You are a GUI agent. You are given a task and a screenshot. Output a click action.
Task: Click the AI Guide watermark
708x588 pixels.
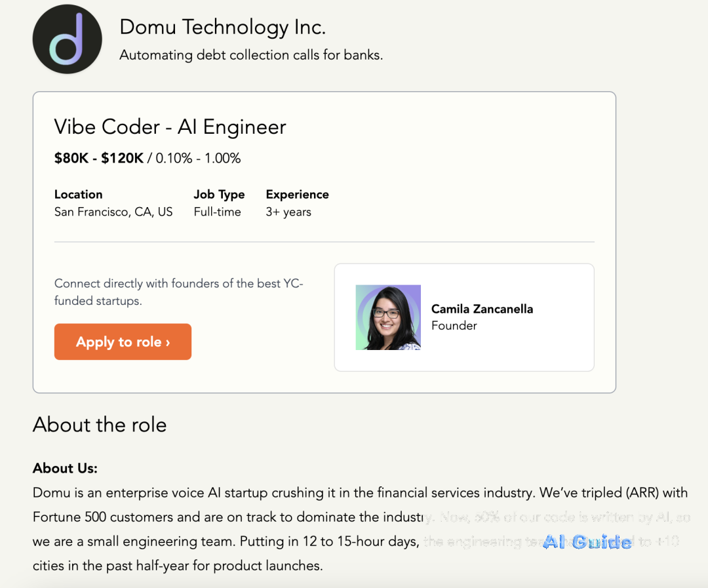pos(587,542)
